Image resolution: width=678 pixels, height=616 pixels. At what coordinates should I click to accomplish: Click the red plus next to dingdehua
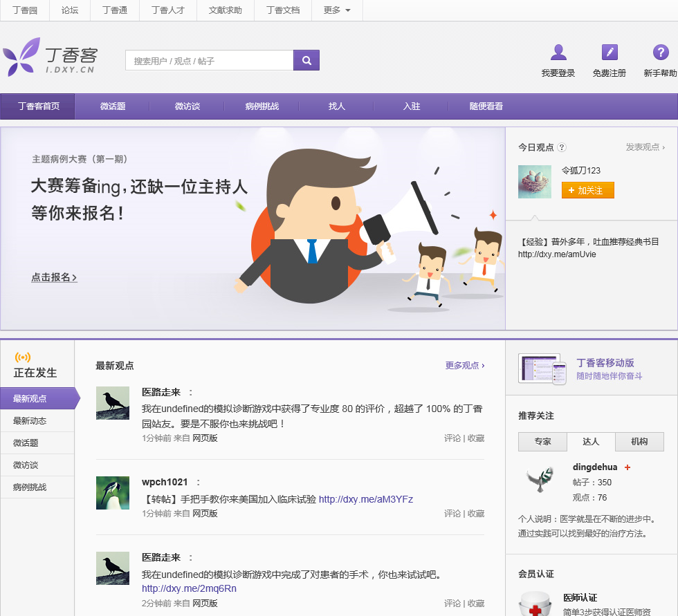(x=627, y=467)
